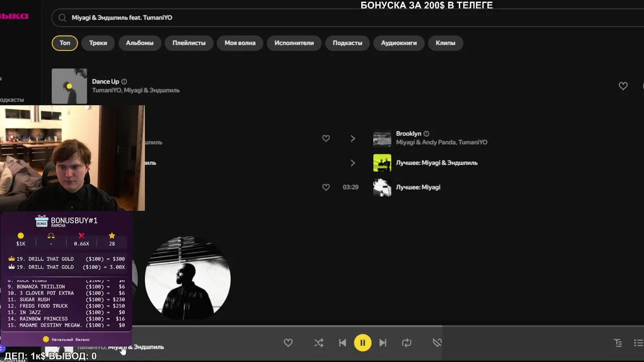Click the yellow coin icon above $1K

pyautogui.click(x=21, y=235)
